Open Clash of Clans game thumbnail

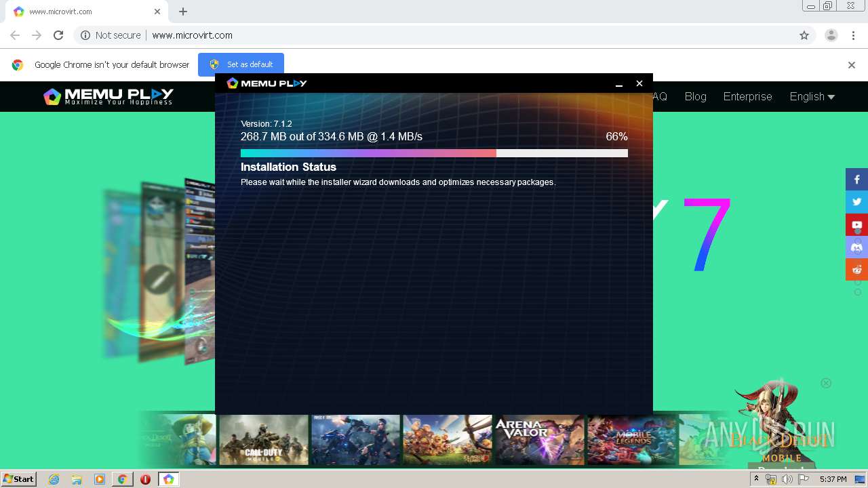pyautogui.click(x=447, y=440)
